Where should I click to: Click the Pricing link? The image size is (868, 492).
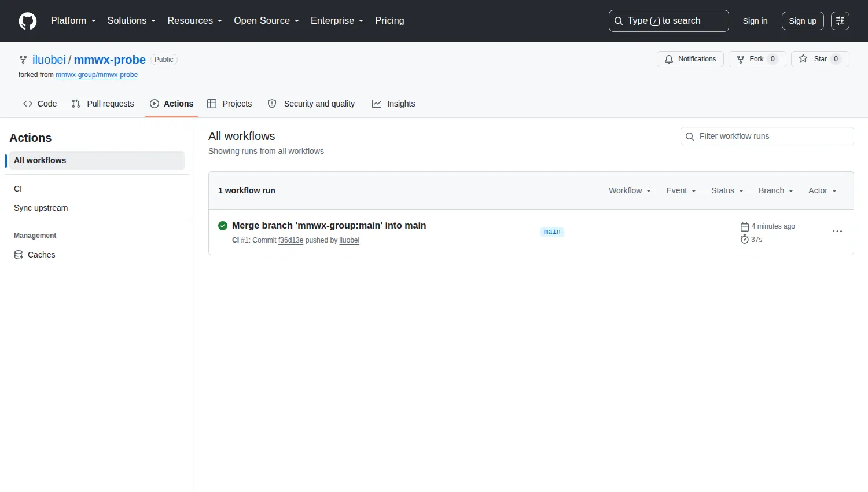(389, 21)
